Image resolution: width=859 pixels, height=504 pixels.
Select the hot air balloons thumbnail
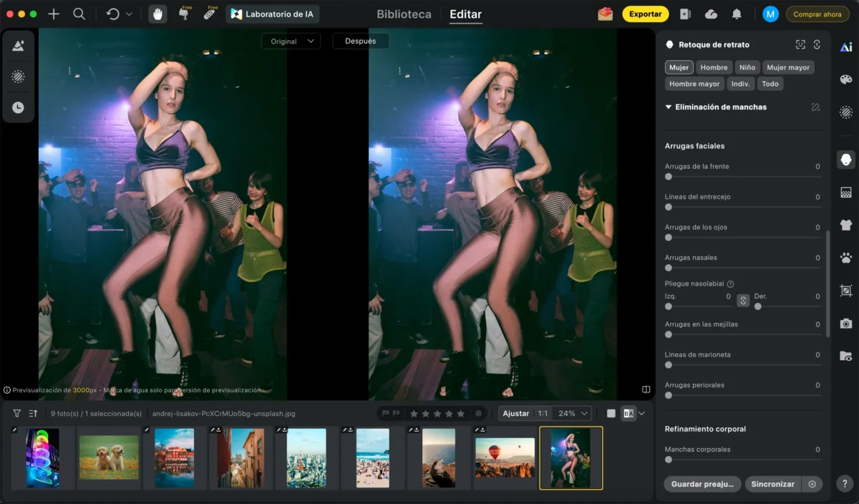pyautogui.click(x=505, y=457)
